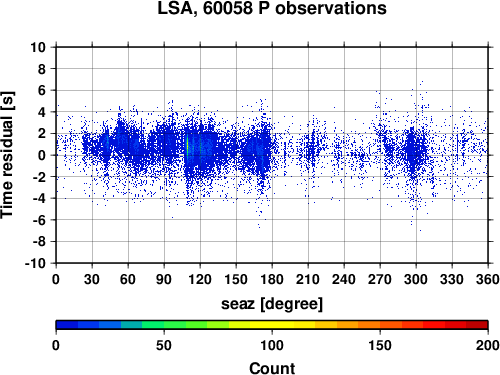This screenshot has height=375, width=500.
Task: Click the orange colorbar segment near 150
Action: click(380, 325)
